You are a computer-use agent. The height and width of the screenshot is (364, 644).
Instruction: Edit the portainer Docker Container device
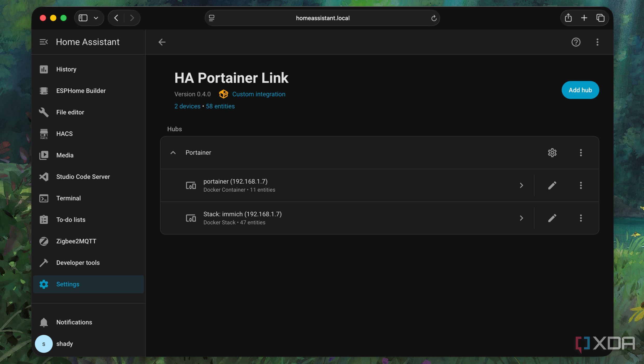click(x=552, y=185)
